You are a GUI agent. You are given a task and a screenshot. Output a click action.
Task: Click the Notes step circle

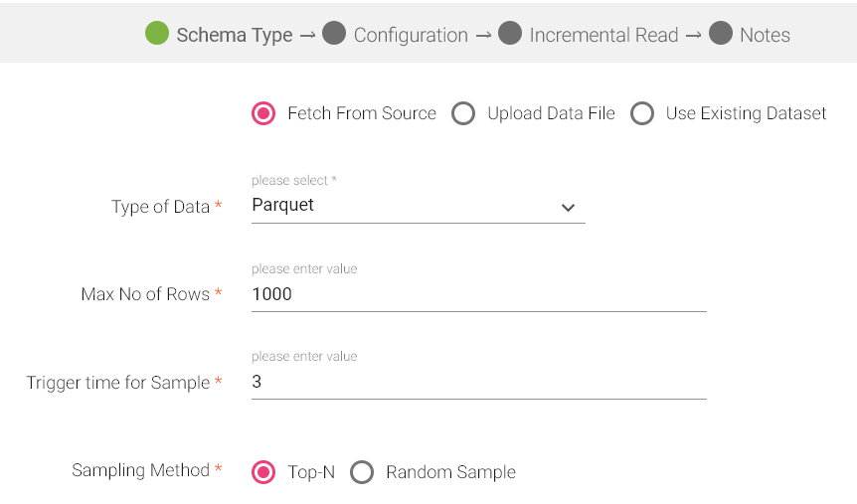[721, 34]
